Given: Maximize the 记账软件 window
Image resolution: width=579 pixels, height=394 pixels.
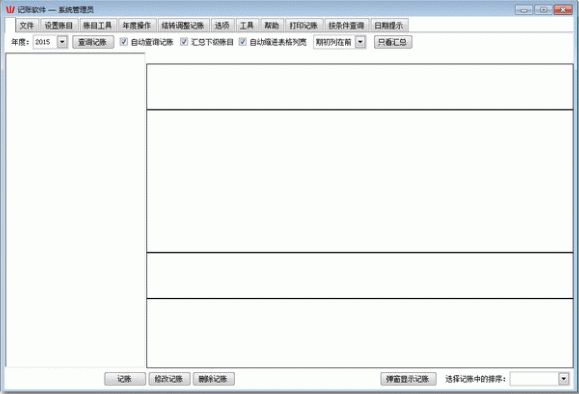Looking at the screenshot, I should [x=544, y=10].
